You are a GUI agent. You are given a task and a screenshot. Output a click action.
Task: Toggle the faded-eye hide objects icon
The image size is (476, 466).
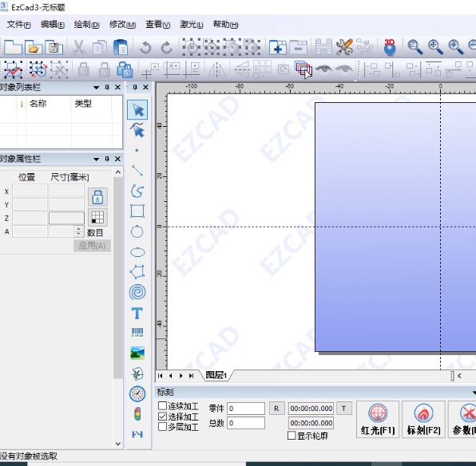pyautogui.click(x=344, y=69)
